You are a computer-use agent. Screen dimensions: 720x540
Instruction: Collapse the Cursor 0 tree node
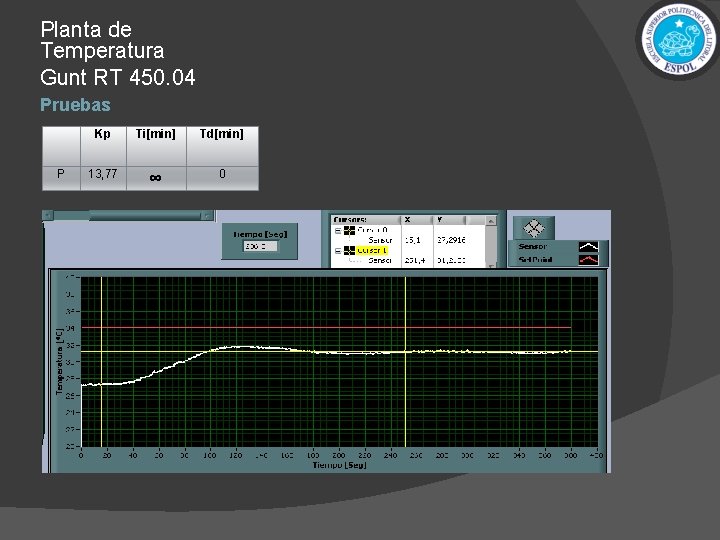(338, 231)
